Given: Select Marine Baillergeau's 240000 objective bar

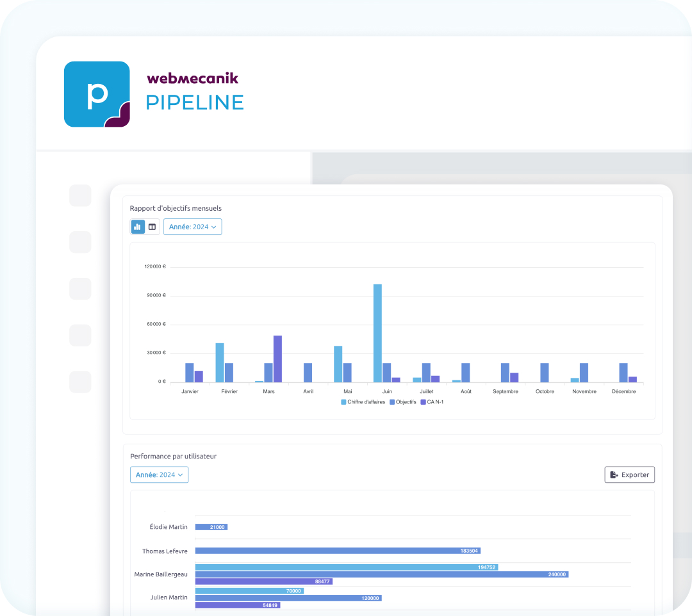Looking at the screenshot, I should pyautogui.click(x=381, y=574).
